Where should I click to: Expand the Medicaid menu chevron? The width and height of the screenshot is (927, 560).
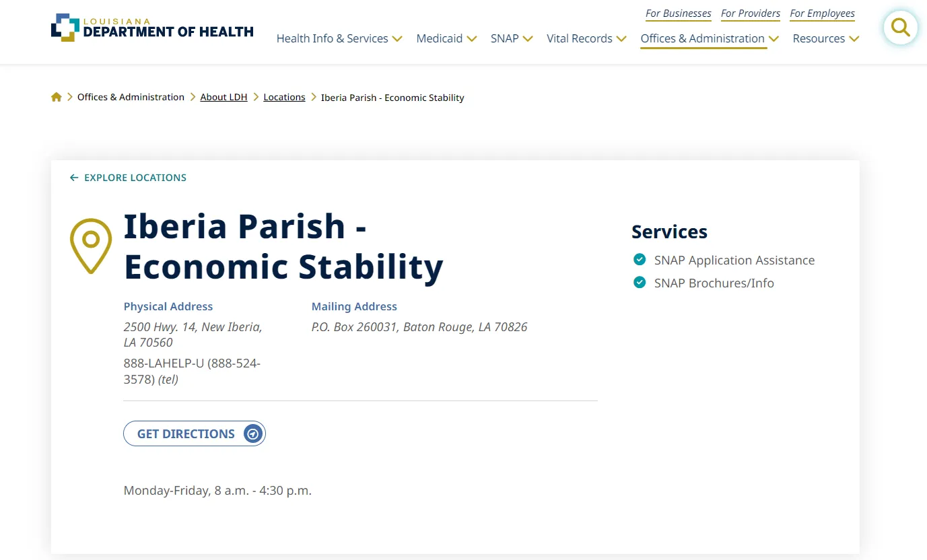click(472, 39)
